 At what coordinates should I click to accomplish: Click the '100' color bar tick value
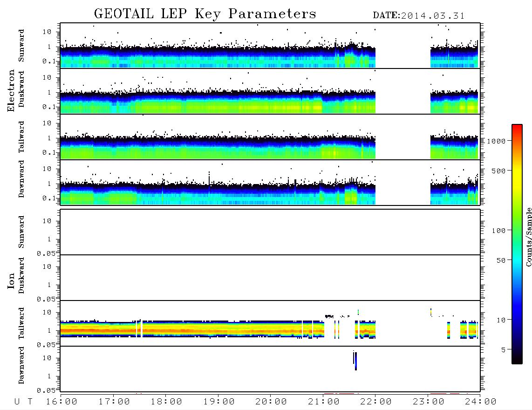coord(498,231)
